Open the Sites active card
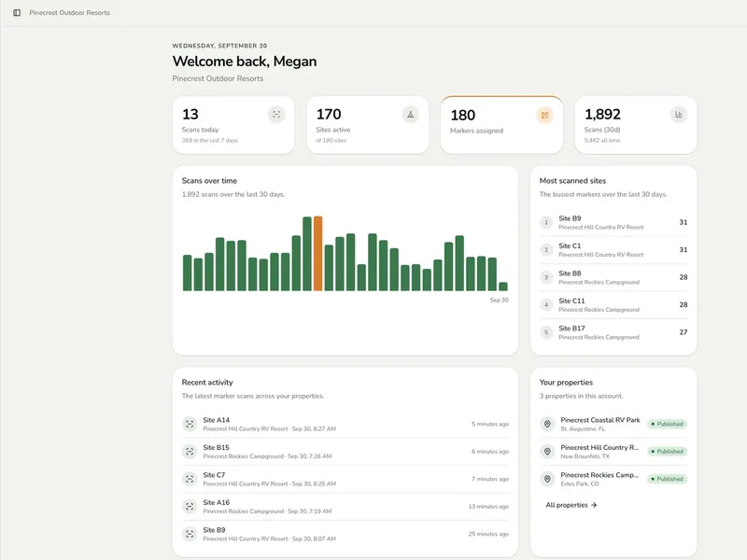Image resolution: width=747 pixels, height=560 pixels. coord(367,125)
